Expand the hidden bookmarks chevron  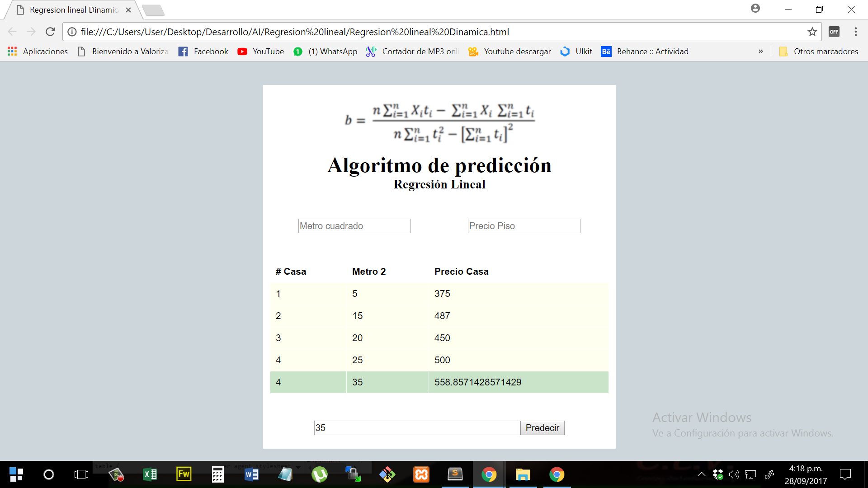[x=760, y=52]
